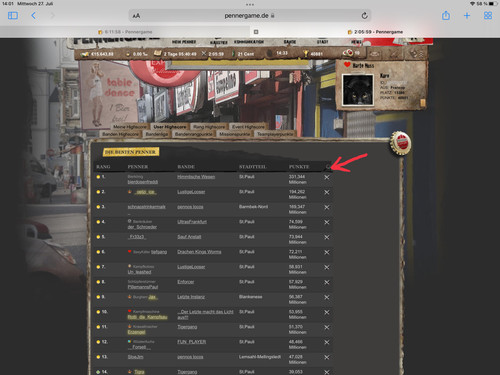Click the timer icon beside 2 Tage 05:40:49

coord(158,53)
